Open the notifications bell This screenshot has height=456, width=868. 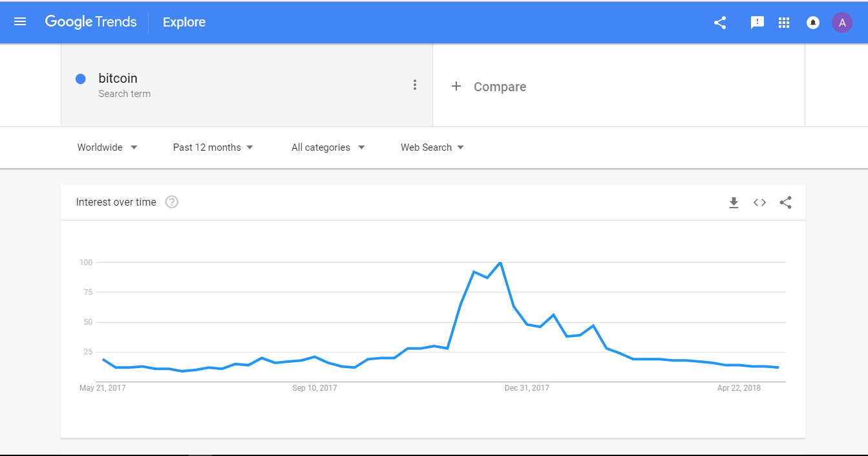click(813, 23)
